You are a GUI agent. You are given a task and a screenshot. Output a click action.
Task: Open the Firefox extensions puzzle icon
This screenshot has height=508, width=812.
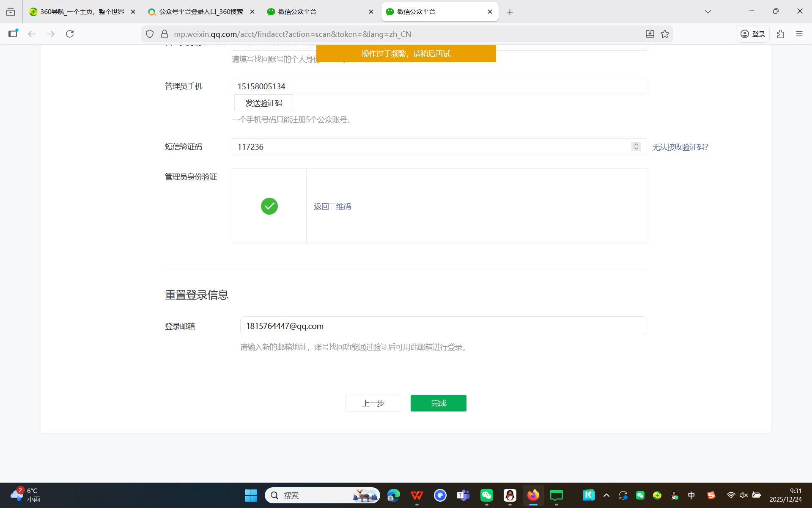pos(780,34)
